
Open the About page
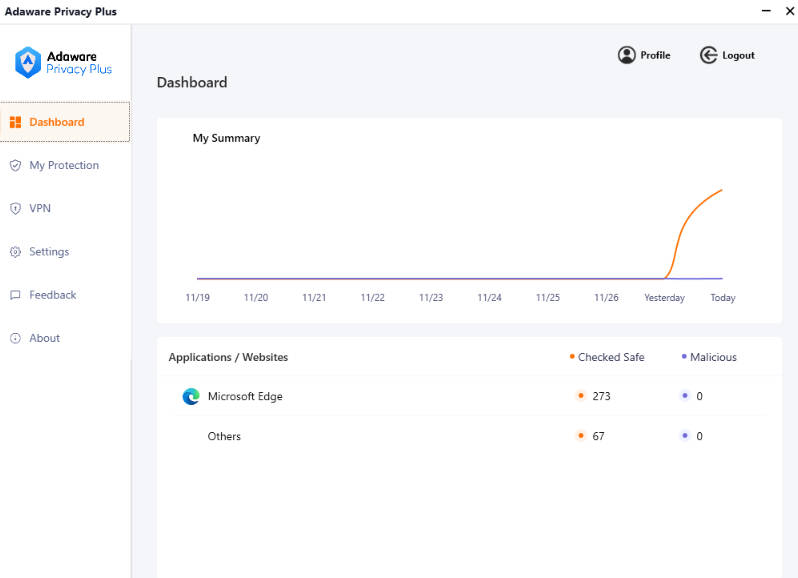point(65,338)
